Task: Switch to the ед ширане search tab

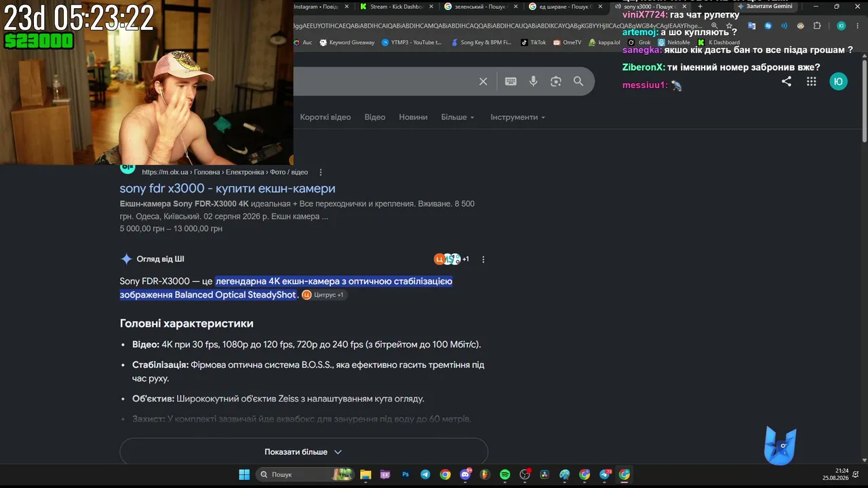Action: click(564, 7)
